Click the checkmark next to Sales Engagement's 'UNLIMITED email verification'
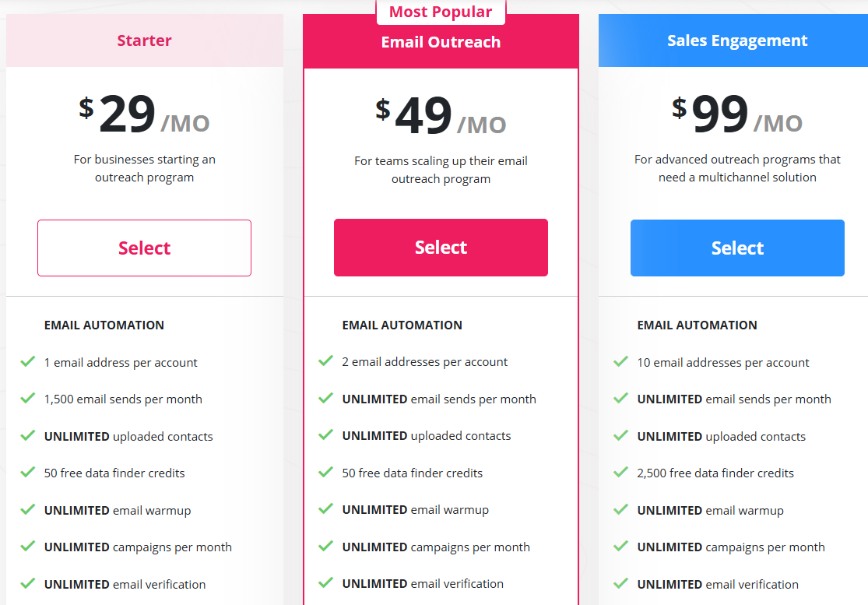 click(620, 584)
